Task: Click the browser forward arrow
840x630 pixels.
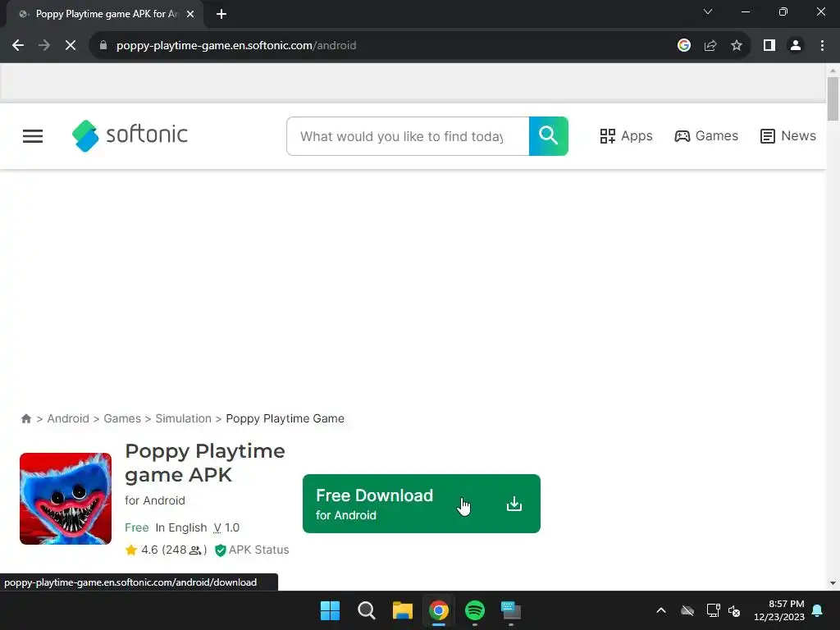Action: pos(44,46)
